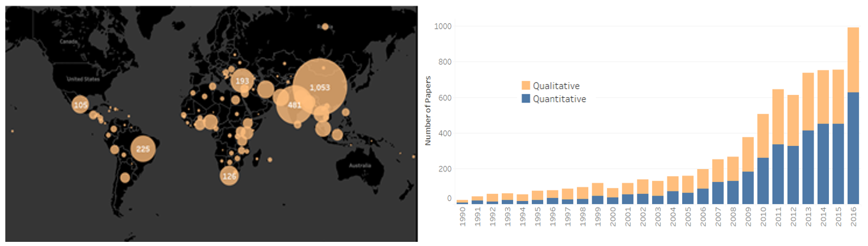This screenshot has height=246, width=868.
Task: Click the orange Qualitative legend swatch
Action: coord(525,86)
